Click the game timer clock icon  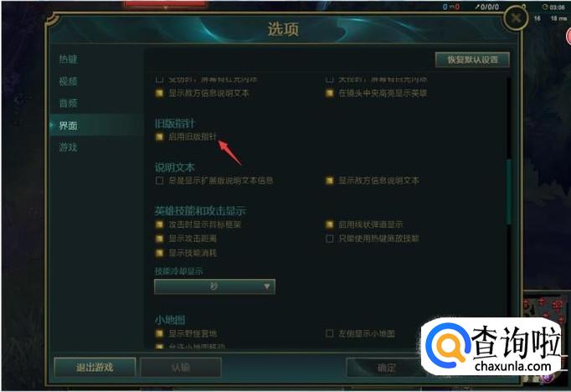(545, 7)
